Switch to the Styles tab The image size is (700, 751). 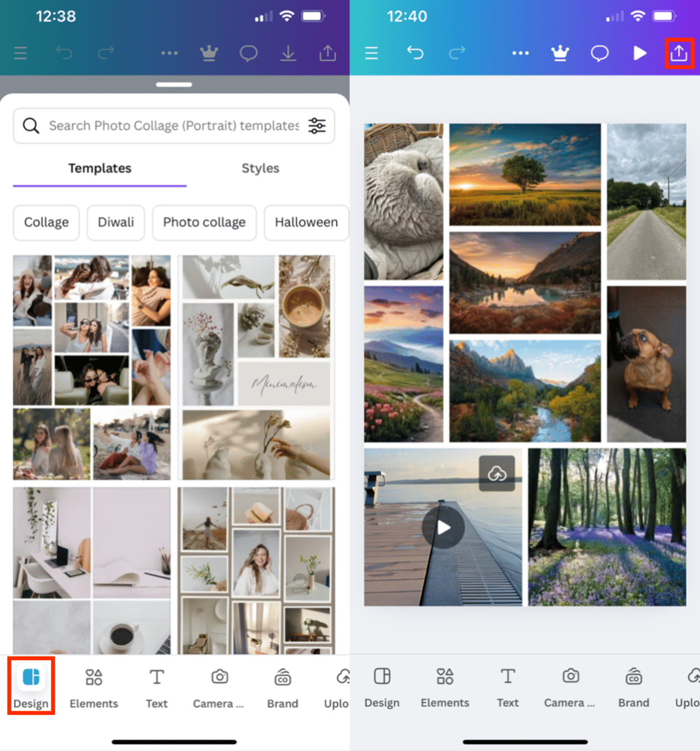tap(260, 168)
